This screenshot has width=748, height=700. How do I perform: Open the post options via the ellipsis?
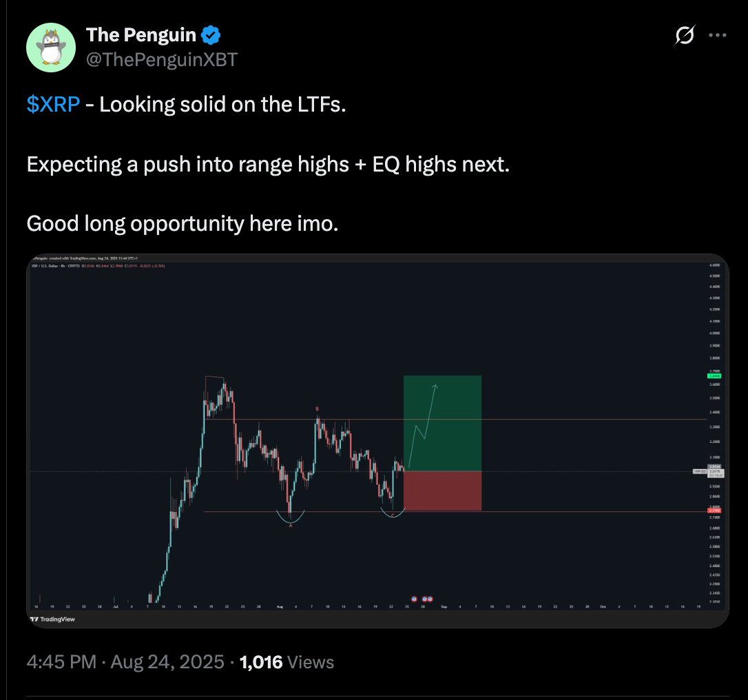pyautogui.click(x=718, y=34)
